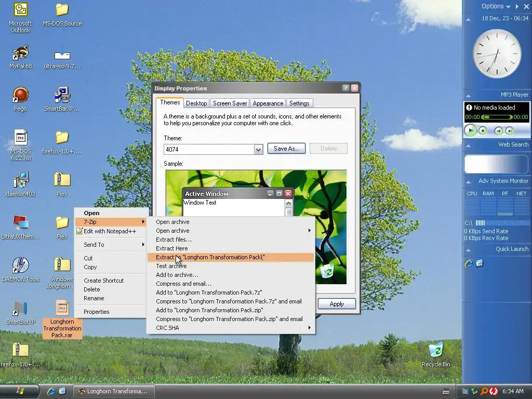Viewport: 532px width, 399px height.
Task: Select the UltraUXThem... desktop icon
Action: pyautogui.click(x=20, y=222)
